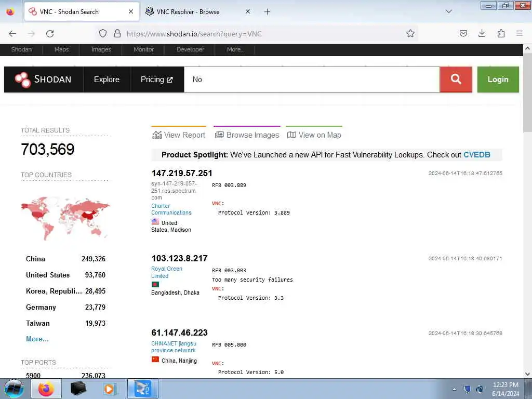Filter results by China
The height and width of the screenshot is (399, 532).
click(65, 259)
